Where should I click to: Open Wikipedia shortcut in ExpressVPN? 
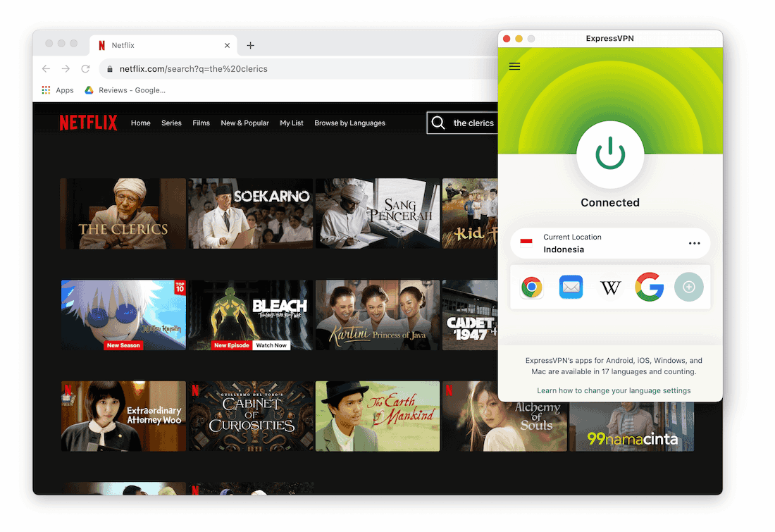610,287
